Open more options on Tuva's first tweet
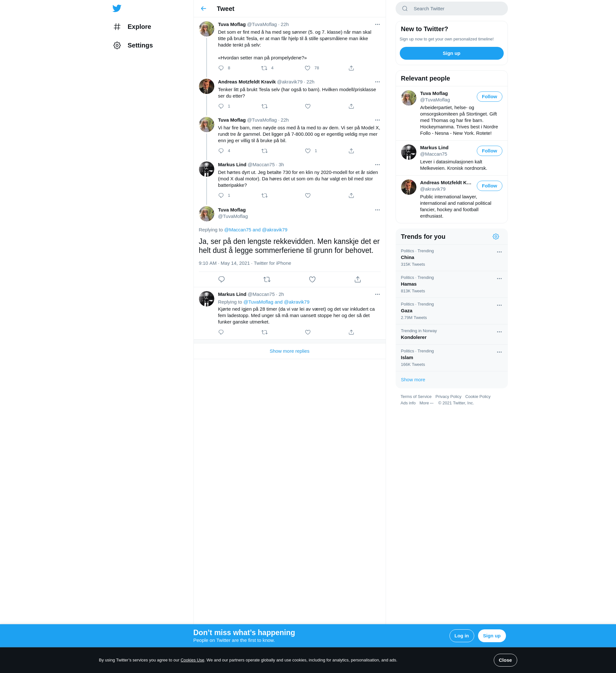 377,24
